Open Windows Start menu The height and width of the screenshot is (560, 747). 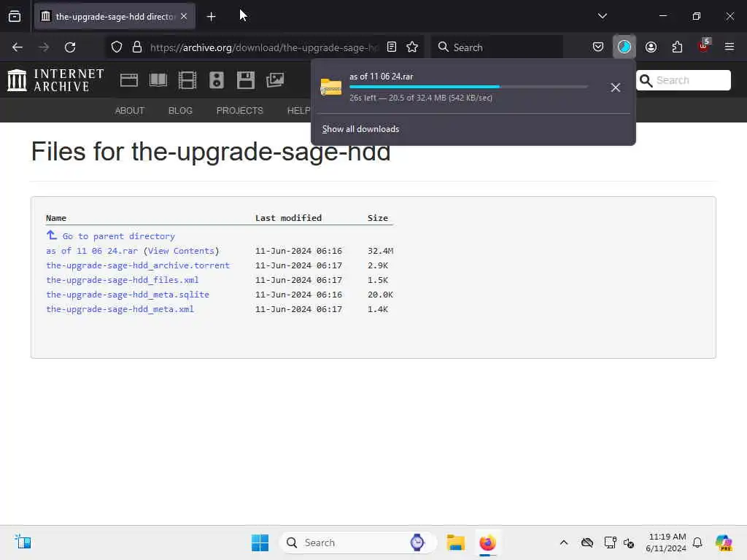click(260, 542)
